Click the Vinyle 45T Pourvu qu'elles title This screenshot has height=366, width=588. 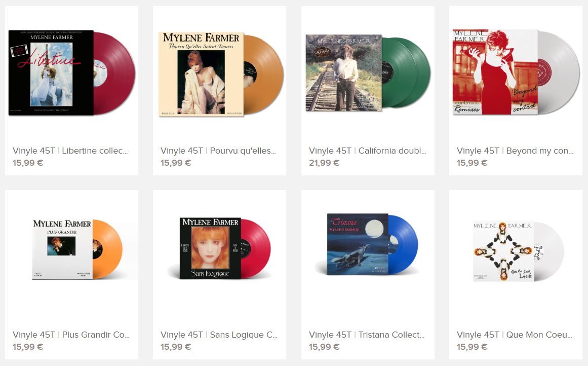click(218, 151)
